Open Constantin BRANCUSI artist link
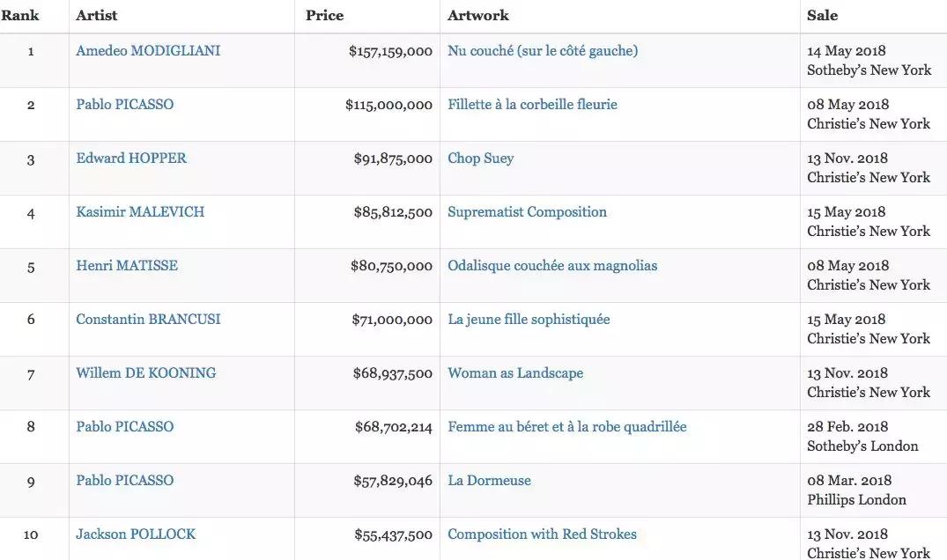The image size is (947, 560). [148, 320]
